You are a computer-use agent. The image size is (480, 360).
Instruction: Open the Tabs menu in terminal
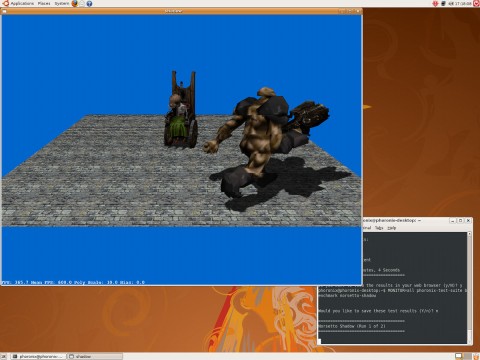point(379,228)
